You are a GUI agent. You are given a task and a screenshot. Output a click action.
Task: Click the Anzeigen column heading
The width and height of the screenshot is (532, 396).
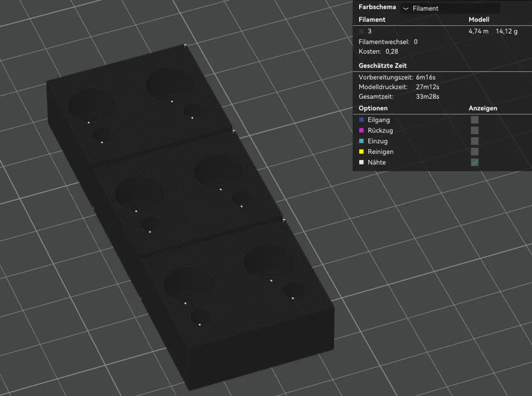tap(483, 108)
